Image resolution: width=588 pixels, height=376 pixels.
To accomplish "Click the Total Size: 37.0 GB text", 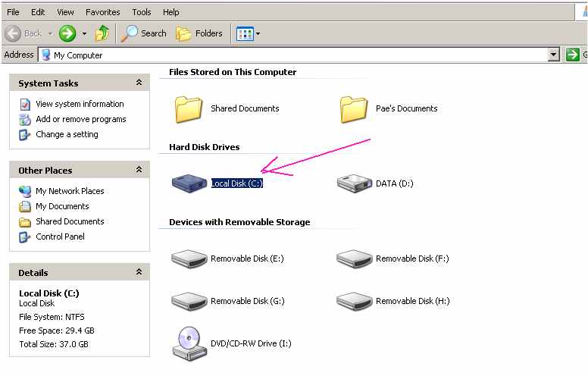I will click(54, 344).
